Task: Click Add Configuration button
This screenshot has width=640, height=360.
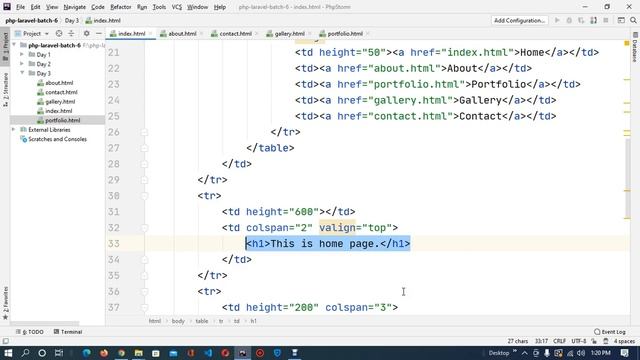Action: click(x=519, y=20)
